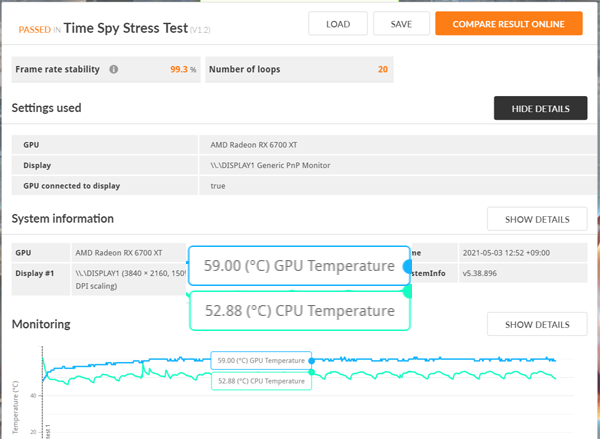Viewport: 600px width, 439px height.
Task: Expand Monitoring with Show Details
Action: (536, 324)
